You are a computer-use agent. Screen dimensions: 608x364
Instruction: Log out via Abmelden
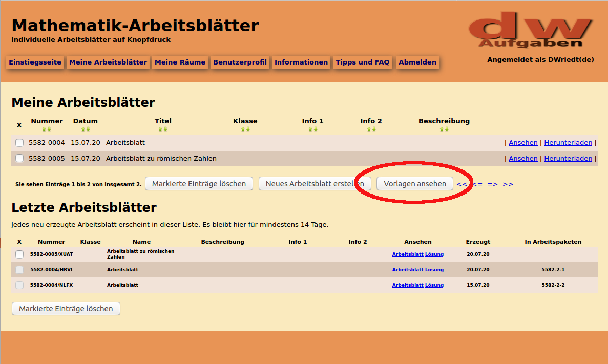pyautogui.click(x=417, y=62)
